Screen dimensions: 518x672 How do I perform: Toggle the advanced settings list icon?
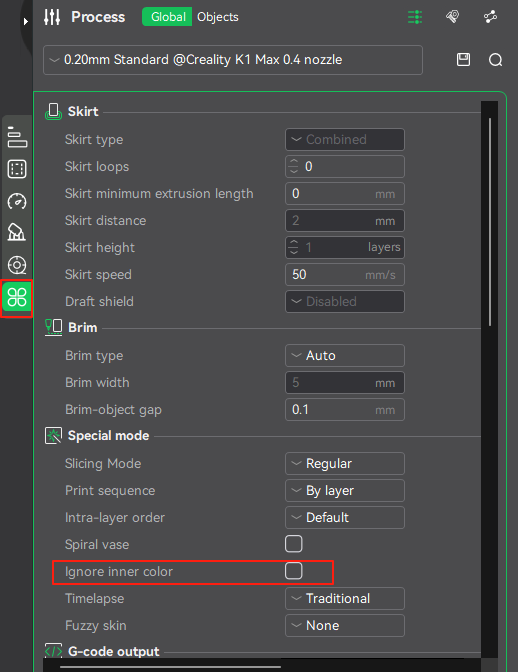click(x=415, y=17)
